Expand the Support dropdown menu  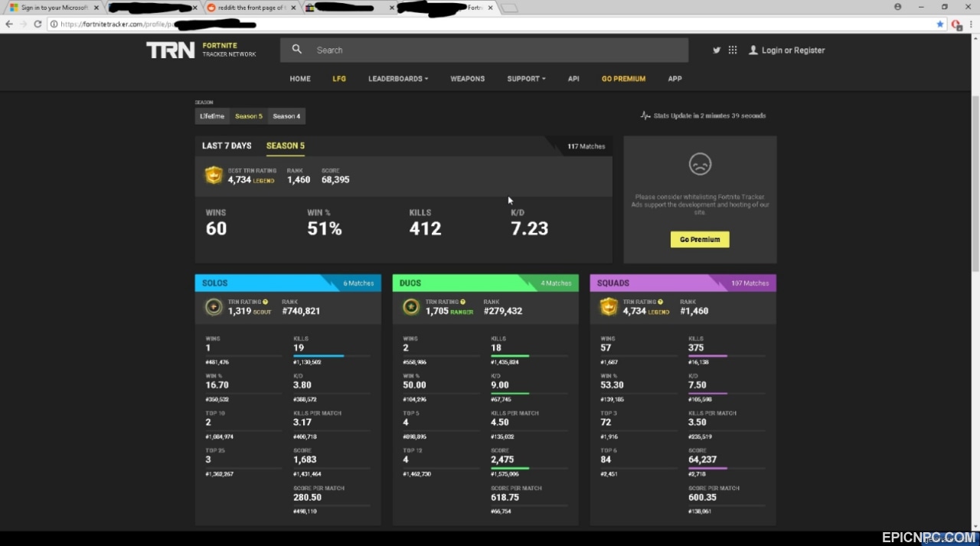[526, 79]
